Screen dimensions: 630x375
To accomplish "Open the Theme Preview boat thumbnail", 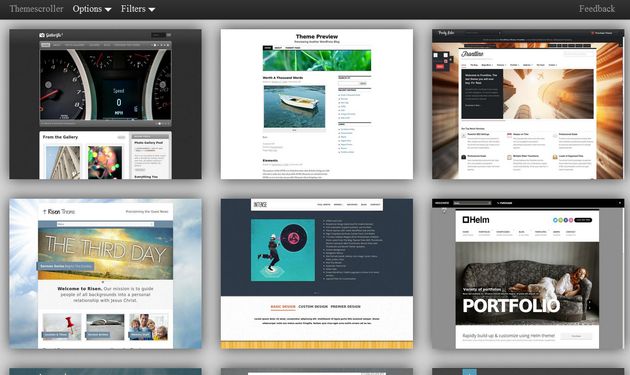I will coord(317,104).
